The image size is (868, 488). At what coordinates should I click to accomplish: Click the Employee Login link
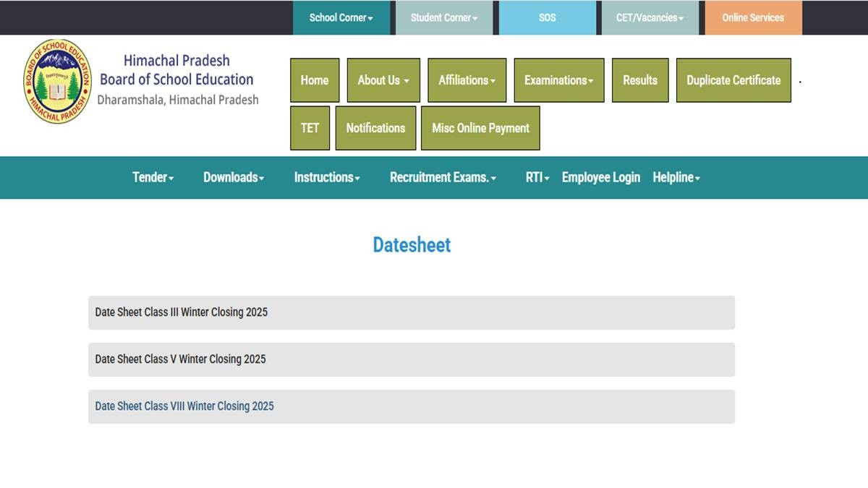click(x=600, y=177)
